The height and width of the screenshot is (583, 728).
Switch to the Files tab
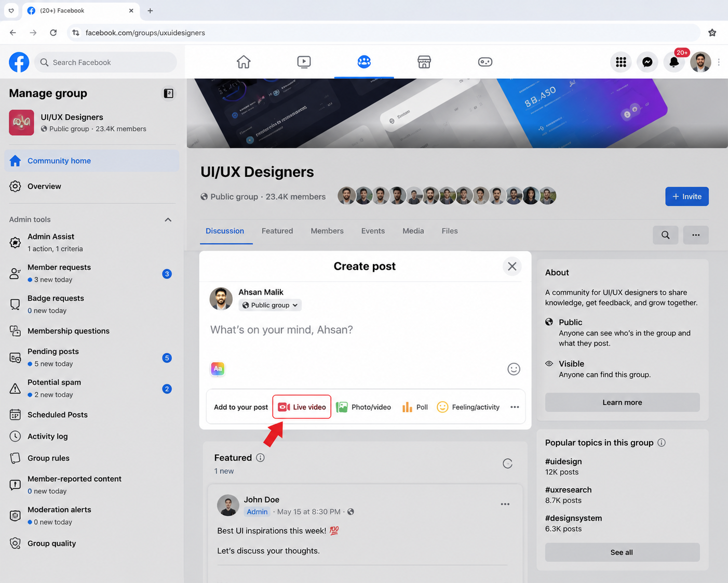[x=450, y=231]
